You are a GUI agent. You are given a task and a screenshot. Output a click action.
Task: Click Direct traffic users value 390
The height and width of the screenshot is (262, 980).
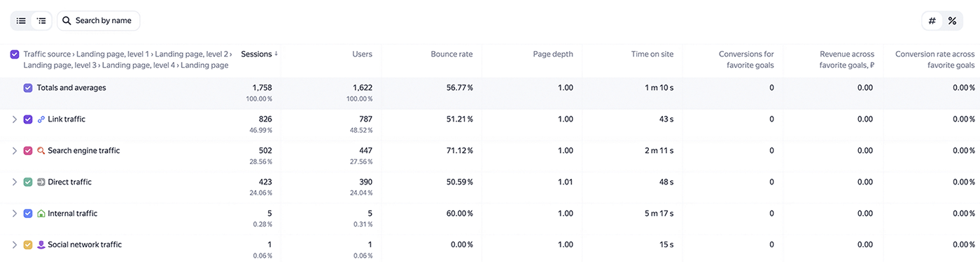pyautogui.click(x=365, y=182)
